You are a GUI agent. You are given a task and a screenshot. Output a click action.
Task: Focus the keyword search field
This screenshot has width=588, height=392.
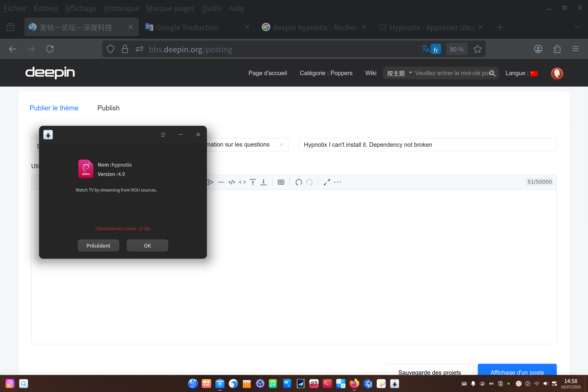click(451, 73)
